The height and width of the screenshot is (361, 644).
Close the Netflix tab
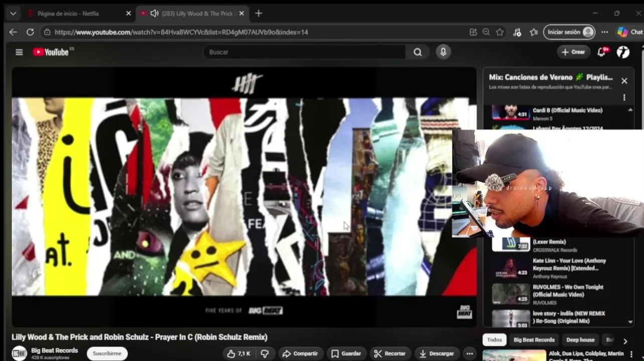pyautogui.click(x=128, y=14)
